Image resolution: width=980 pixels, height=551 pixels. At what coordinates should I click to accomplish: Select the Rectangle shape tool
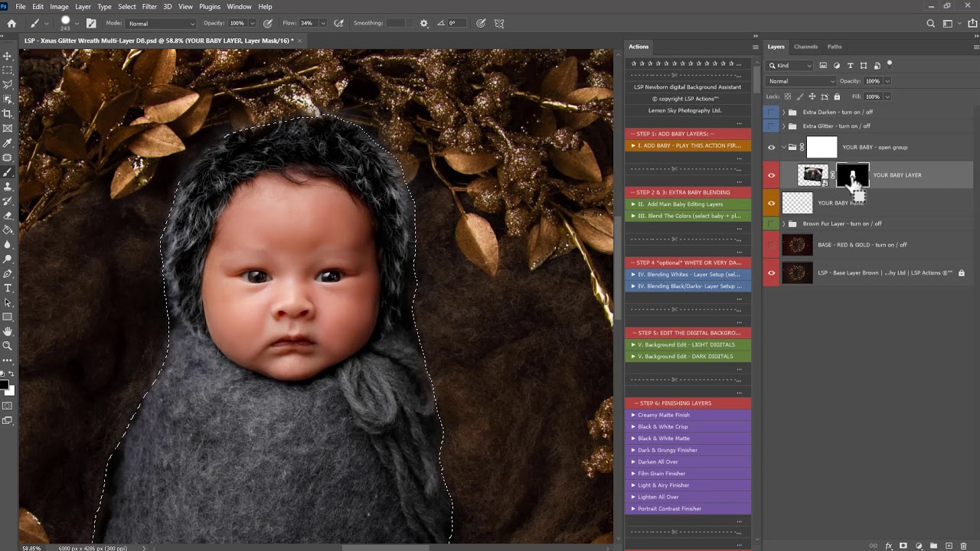click(8, 317)
